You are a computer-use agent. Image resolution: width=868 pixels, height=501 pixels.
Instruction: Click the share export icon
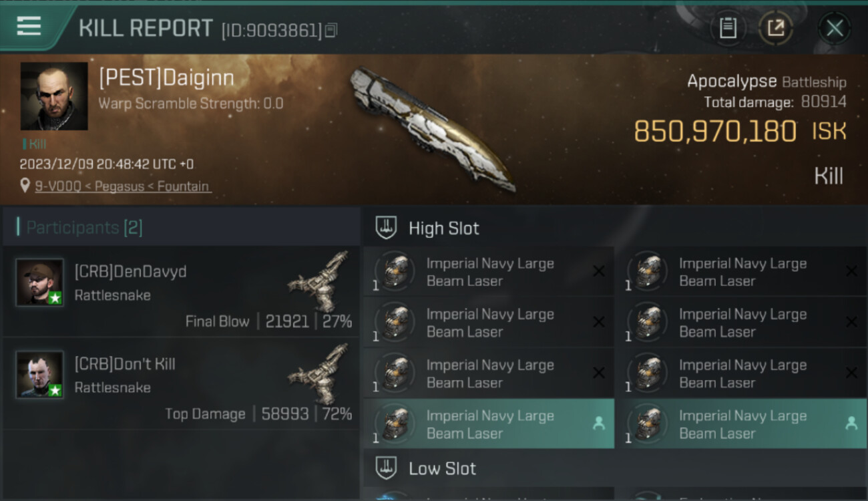click(x=775, y=28)
